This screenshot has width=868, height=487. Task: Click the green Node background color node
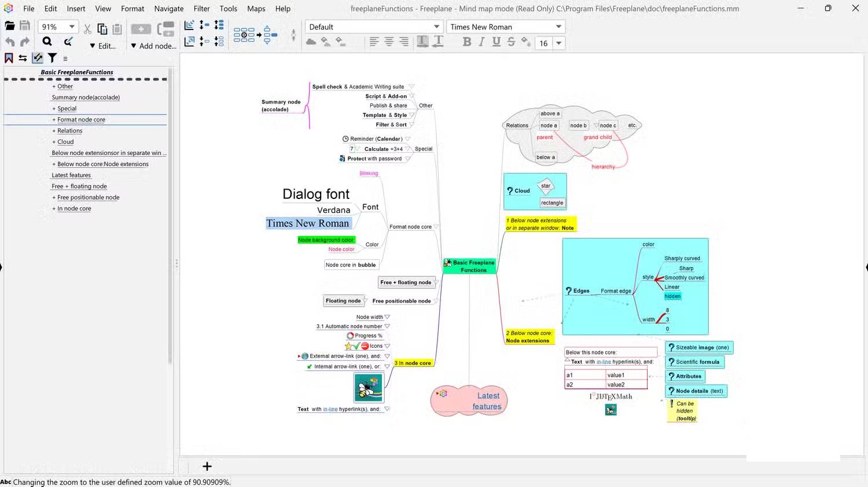326,240
